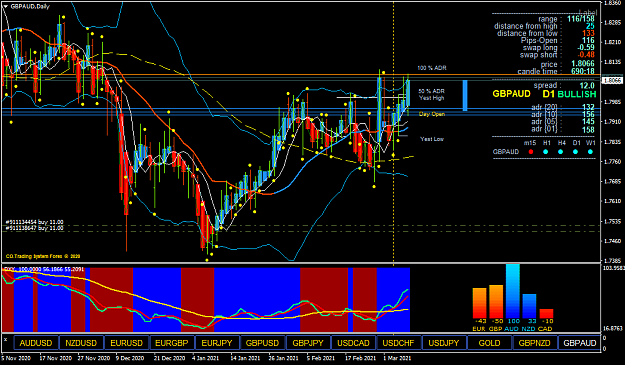Click the 'CQ Trading System Forex' text
Image resolution: width=625 pixels, height=365 pixels.
[43, 256]
